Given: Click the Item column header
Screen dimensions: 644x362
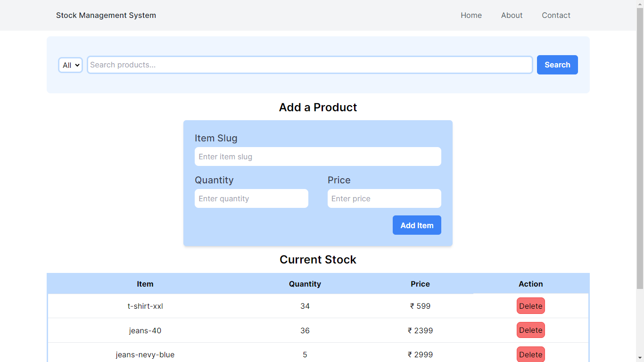Looking at the screenshot, I should pyautogui.click(x=145, y=284).
